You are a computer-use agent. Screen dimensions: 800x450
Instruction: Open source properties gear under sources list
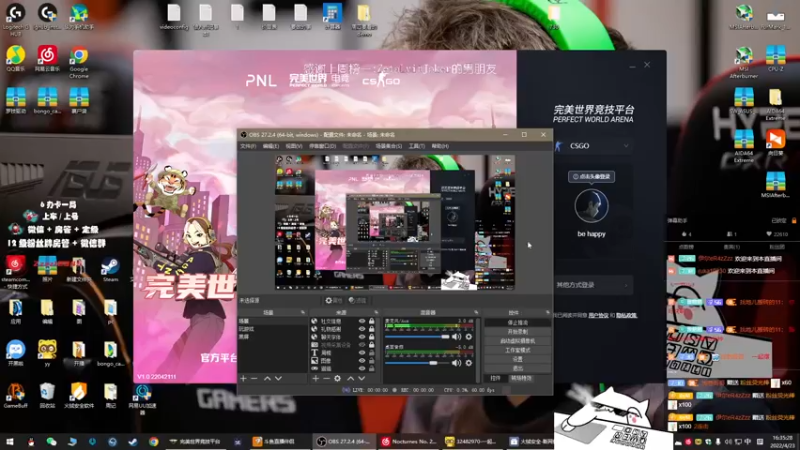[337, 379]
